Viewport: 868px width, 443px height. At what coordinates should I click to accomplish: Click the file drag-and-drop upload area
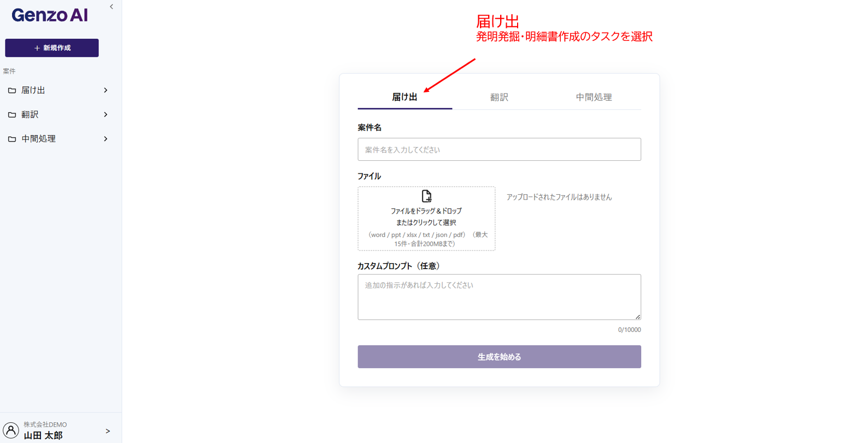pos(426,219)
